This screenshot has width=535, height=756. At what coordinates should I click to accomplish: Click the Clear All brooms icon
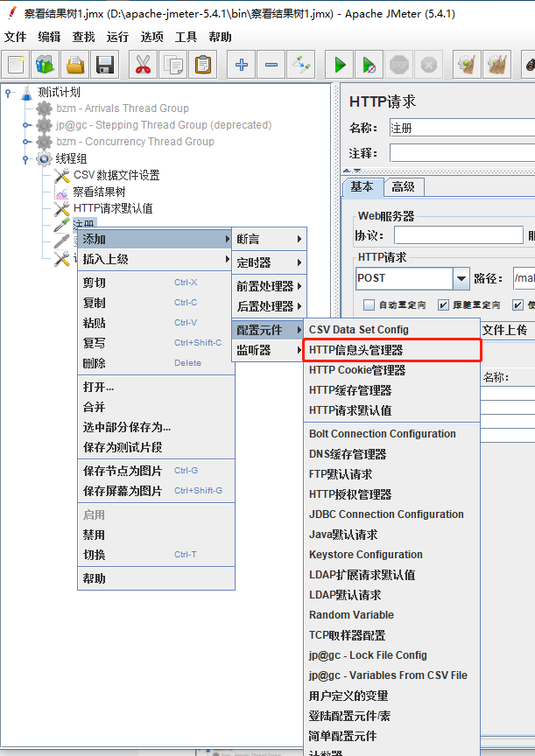click(x=496, y=64)
